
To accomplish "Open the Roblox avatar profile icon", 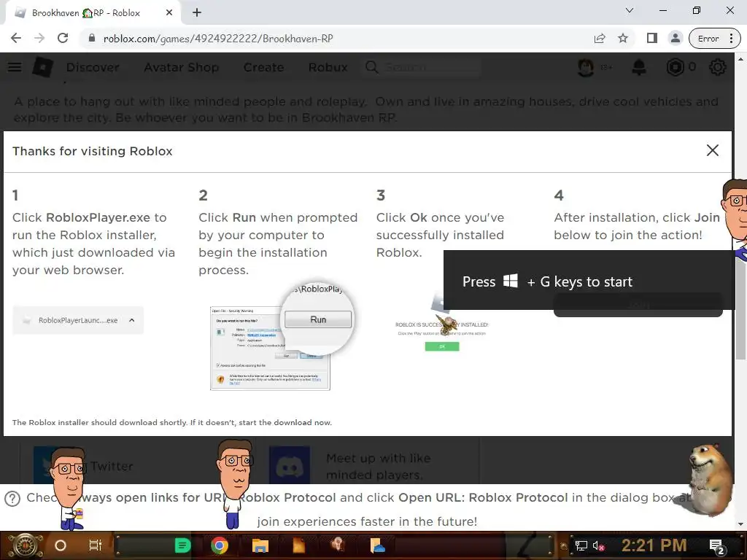I will (x=586, y=68).
